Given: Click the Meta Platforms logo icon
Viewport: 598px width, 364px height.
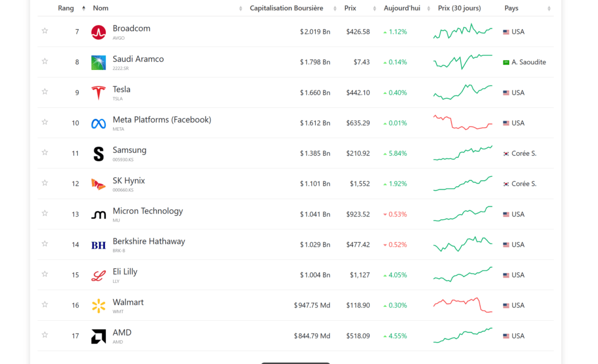Looking at the screenshot, I should [98, 123].
